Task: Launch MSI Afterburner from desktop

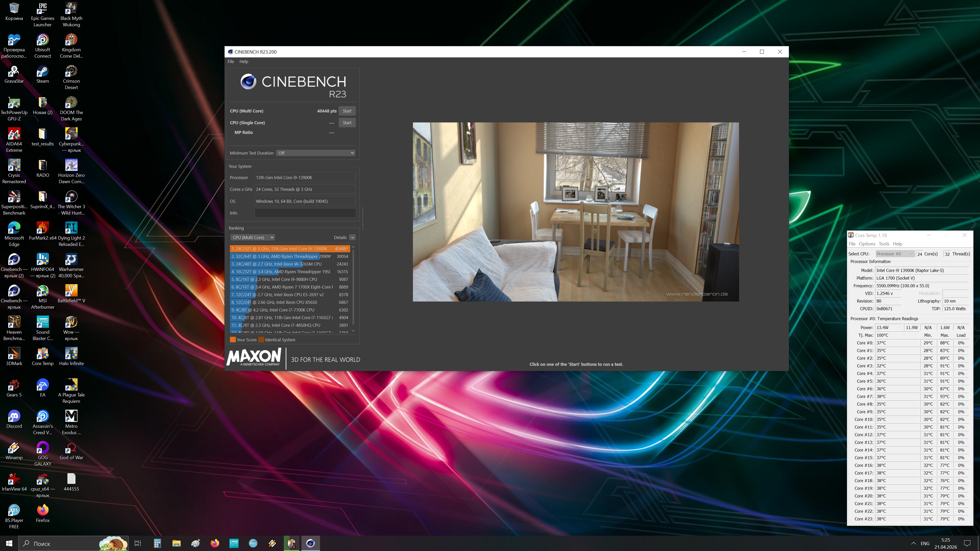Action: pos(42,291)
